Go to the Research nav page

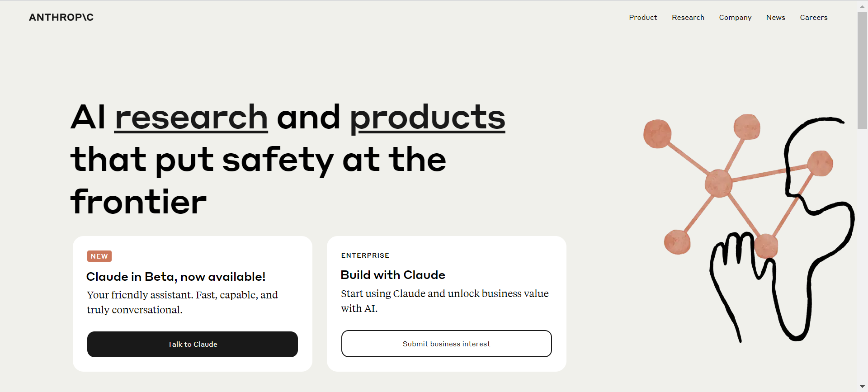tap(688, 17)
